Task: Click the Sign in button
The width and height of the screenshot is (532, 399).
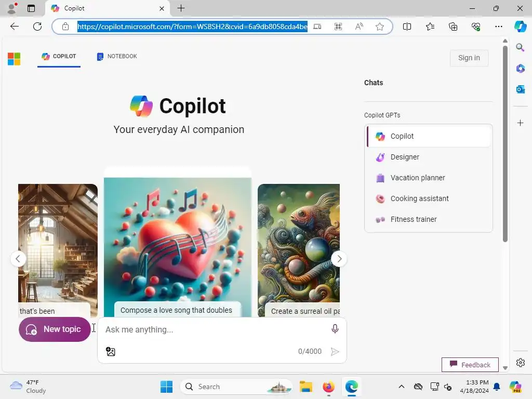Action: point(469,58)
